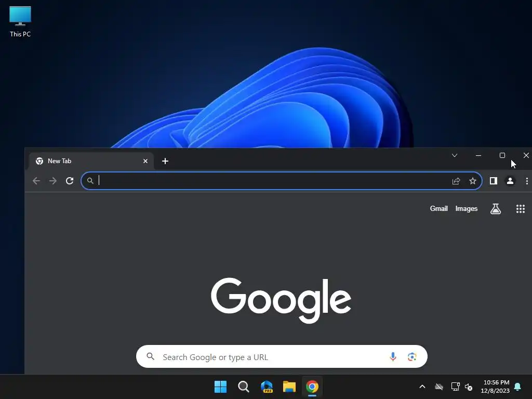Go back using the back arrow

point(36,181)
